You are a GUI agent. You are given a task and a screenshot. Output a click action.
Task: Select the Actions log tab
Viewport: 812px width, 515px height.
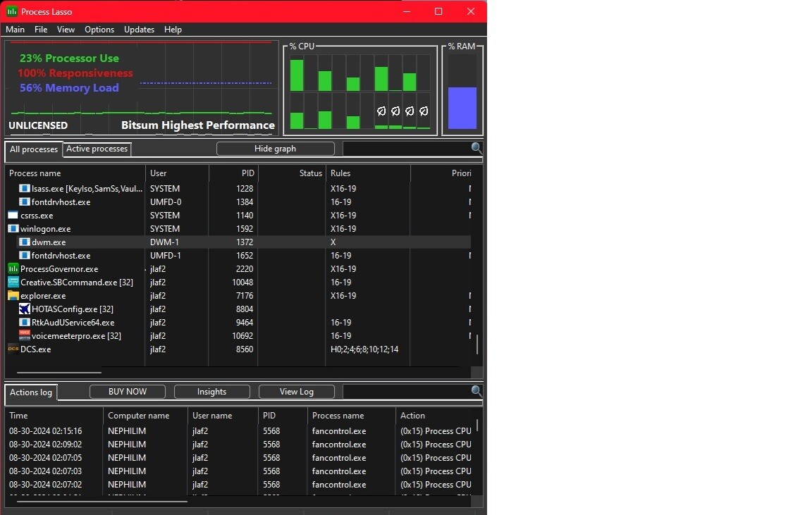(x=31, y=392)
